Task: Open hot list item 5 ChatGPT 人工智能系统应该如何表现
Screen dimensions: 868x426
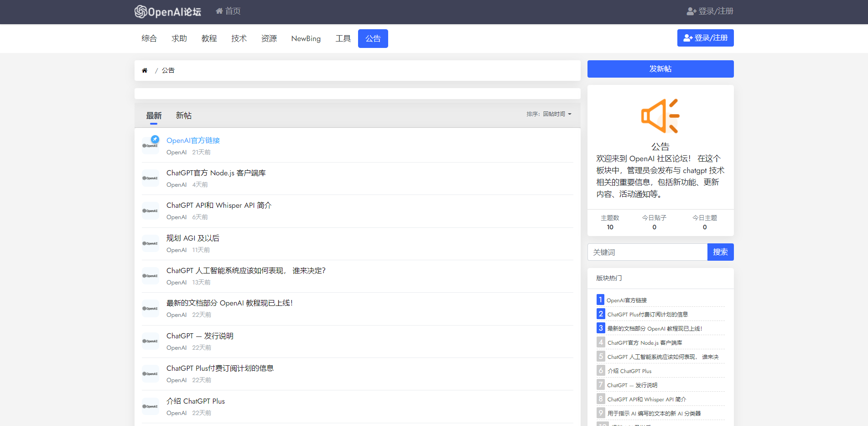Action: click(x=663, y=357)
